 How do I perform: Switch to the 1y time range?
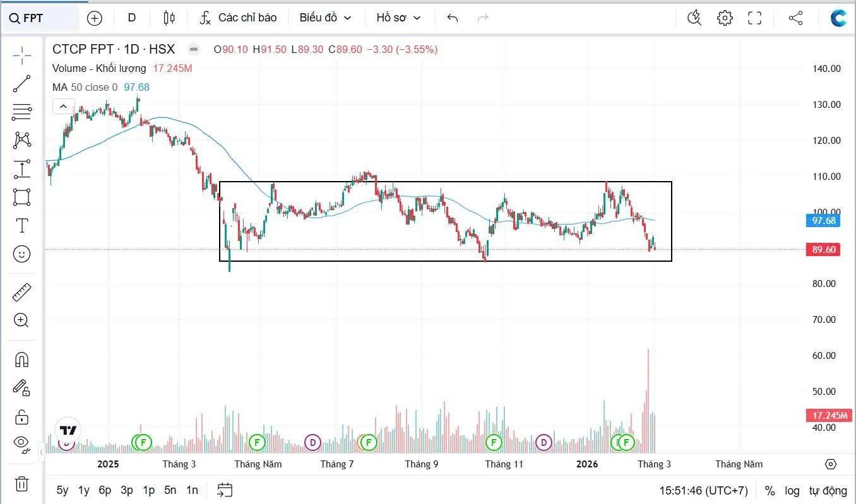tap(83, 490)
